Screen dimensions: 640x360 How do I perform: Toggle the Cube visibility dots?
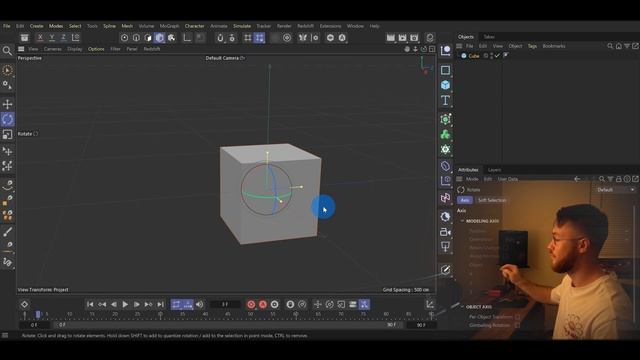click(x=491, y=56)
